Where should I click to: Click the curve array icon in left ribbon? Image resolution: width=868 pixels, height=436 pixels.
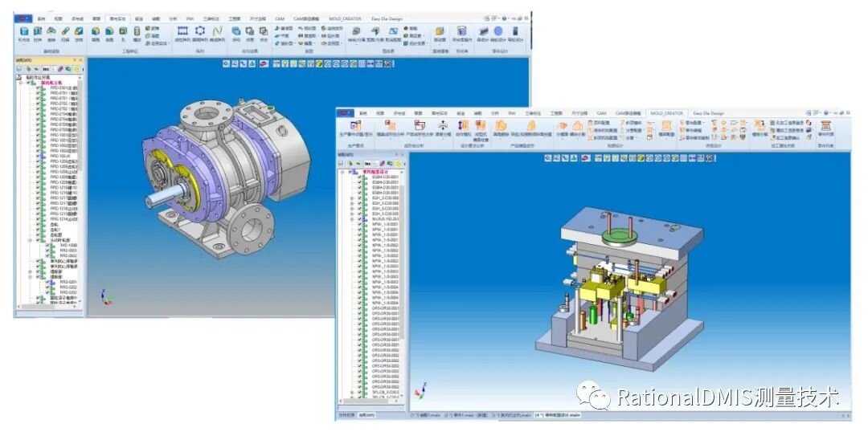click(x=217, y=33)
